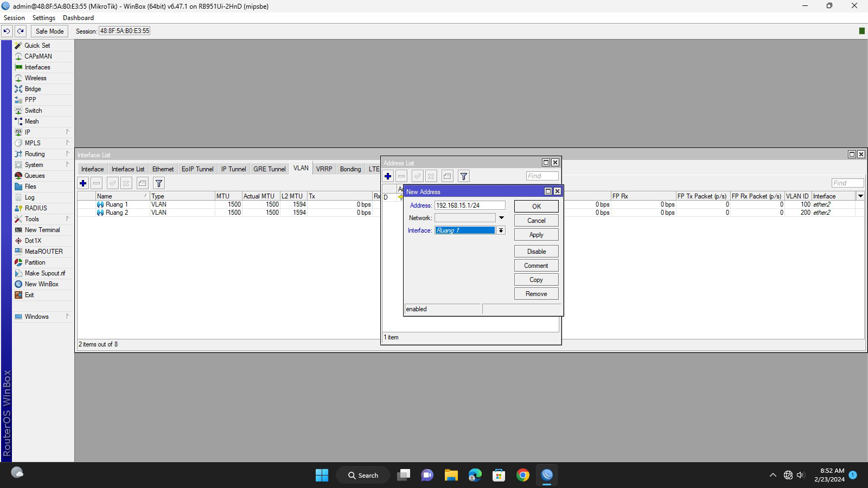Image resolution: width=868 pixels, height=488 pixels.
Task: Click Make Supout.rif in sidebar
Action: pos(44,273)
